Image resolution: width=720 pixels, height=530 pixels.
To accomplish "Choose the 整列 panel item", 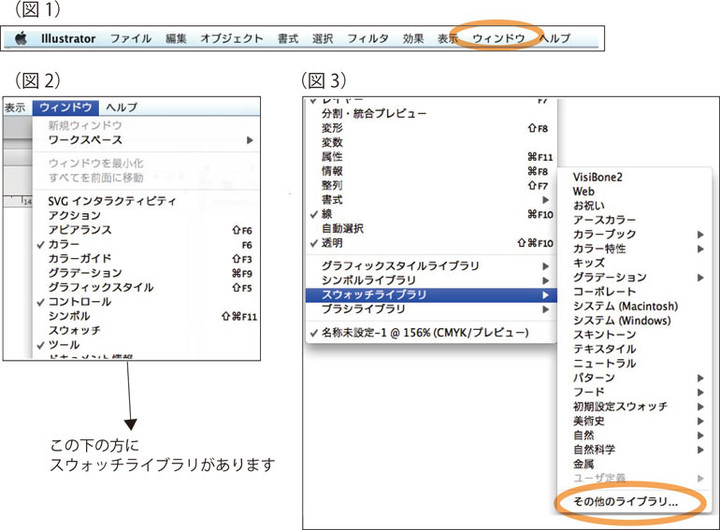I will [x=431, y=186].
